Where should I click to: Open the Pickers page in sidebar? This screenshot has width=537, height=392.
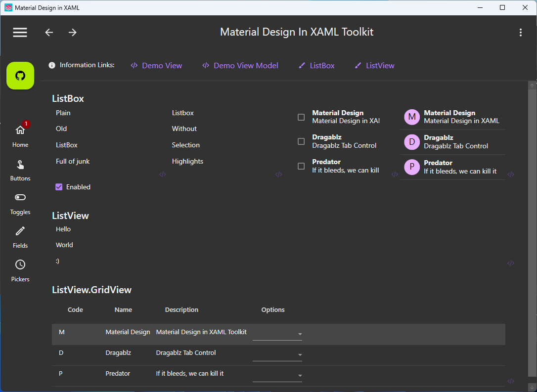click(20, 271)
